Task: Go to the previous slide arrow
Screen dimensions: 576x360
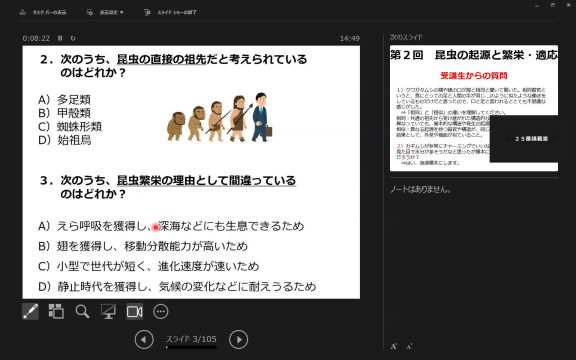Action: pyautogui.click(x=144, y=340)
